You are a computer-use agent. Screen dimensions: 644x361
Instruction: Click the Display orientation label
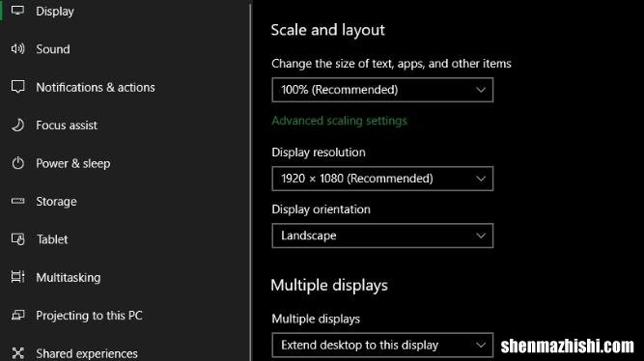click(x=321, y=209)
